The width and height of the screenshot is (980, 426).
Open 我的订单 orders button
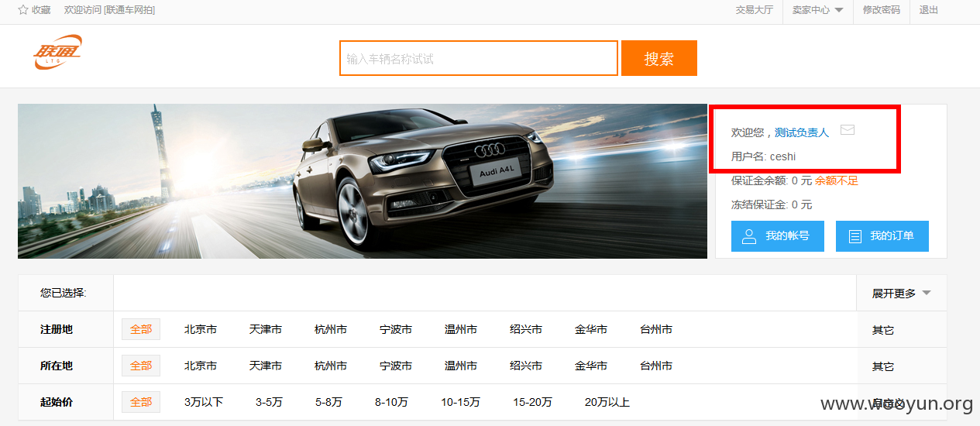coord(882,236)
